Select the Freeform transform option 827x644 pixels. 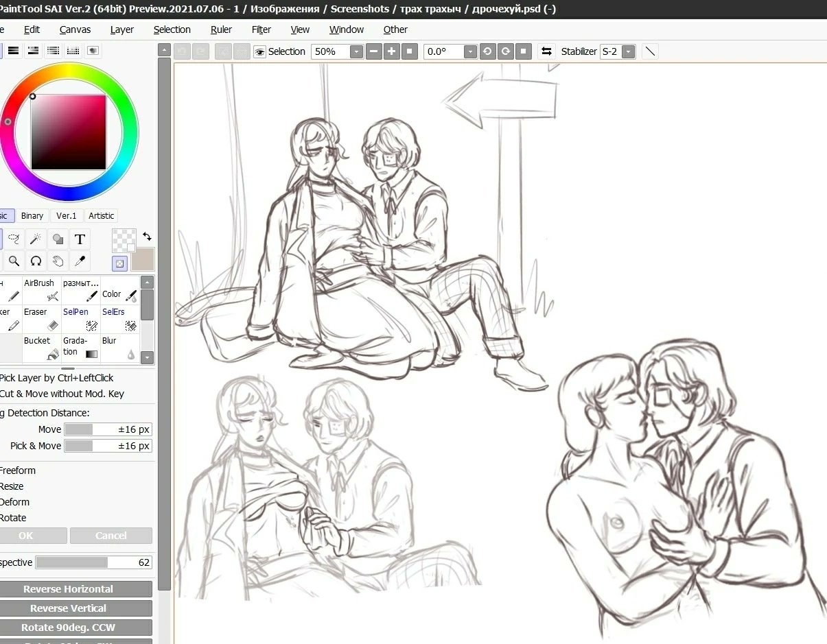(x=18, y=470)
